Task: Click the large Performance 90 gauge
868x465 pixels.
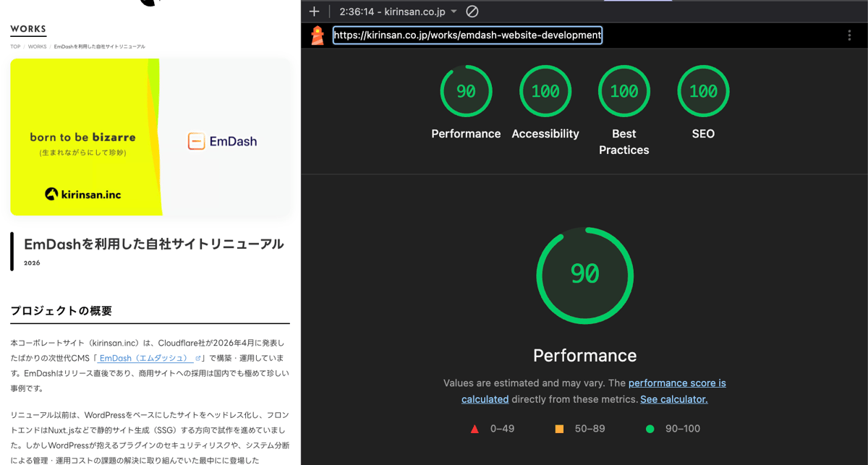Action: (584, 276)
